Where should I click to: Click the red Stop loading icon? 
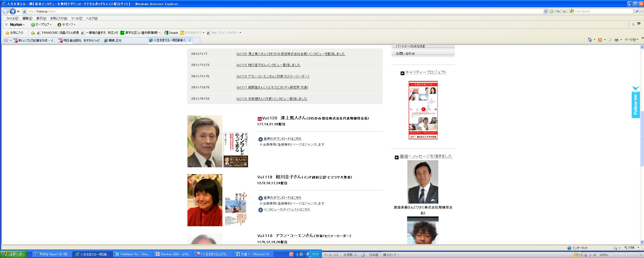565,11
